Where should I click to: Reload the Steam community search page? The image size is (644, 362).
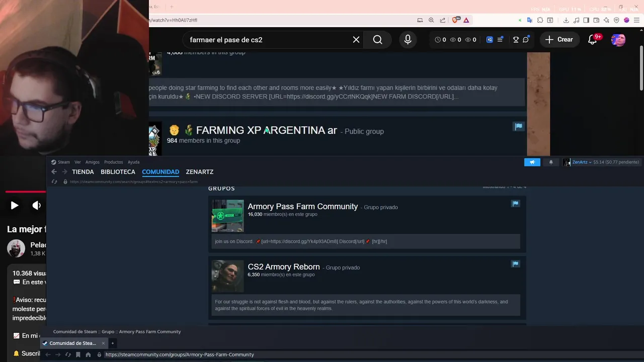(54, 182)
